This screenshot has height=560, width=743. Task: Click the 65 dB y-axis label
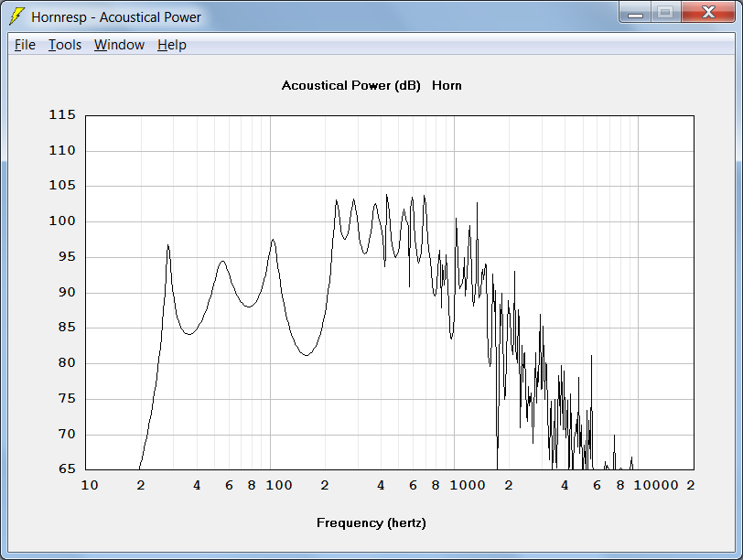tap(67, 468)
